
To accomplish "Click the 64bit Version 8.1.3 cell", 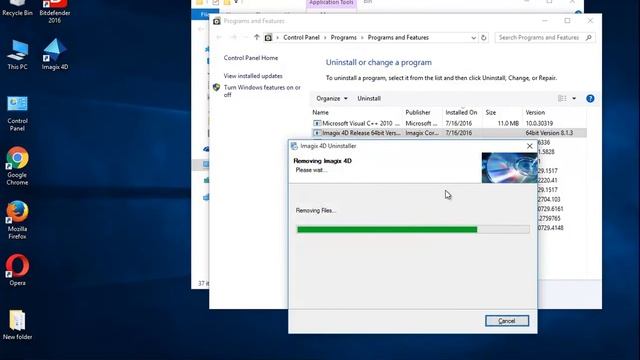I will pos(549,133).
